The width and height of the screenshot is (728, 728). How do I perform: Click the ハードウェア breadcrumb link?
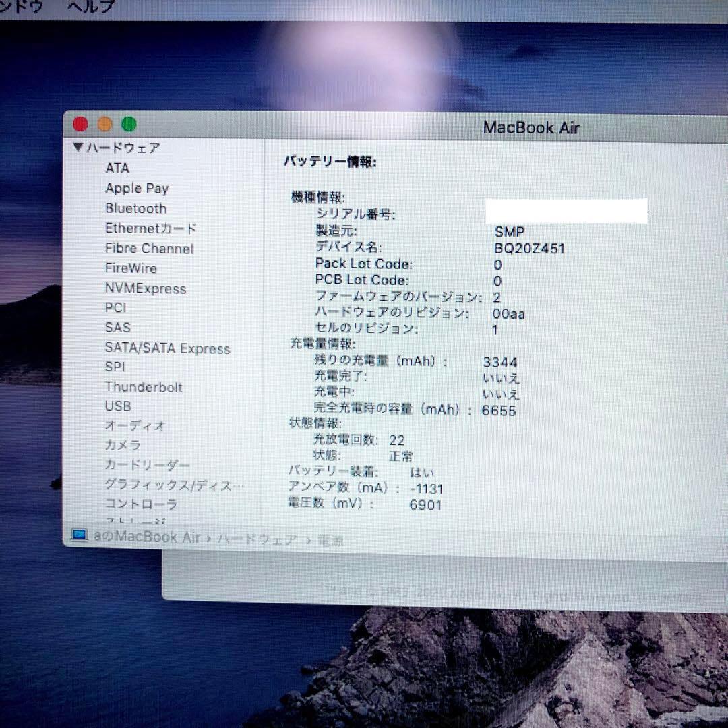coord(256,539)
